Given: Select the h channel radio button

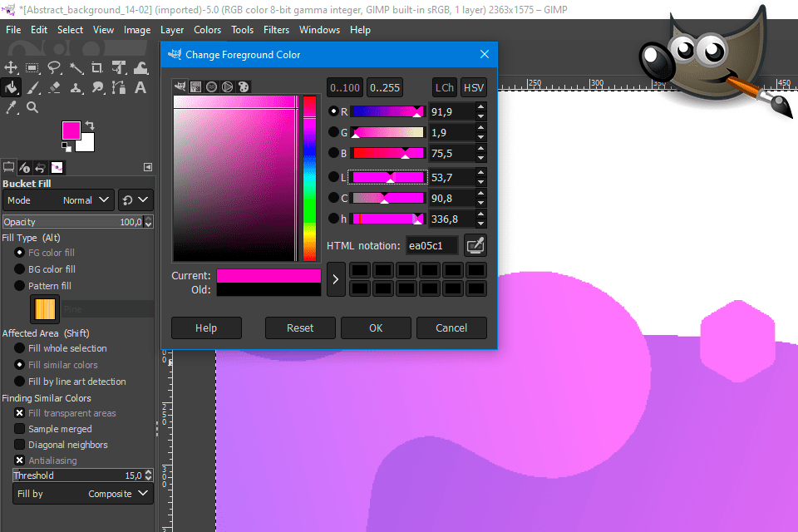Looking at the screenshot, I should tap(334, 219).
